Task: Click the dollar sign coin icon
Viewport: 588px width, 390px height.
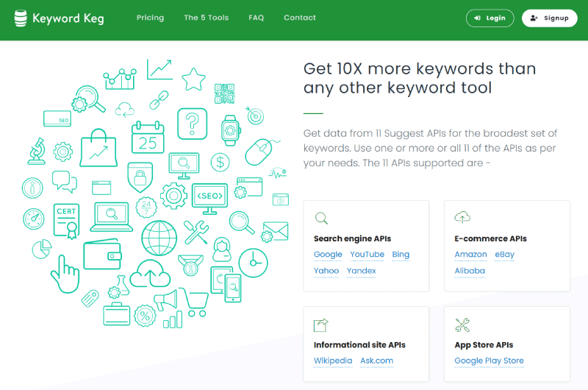Action: coord(220,162)
